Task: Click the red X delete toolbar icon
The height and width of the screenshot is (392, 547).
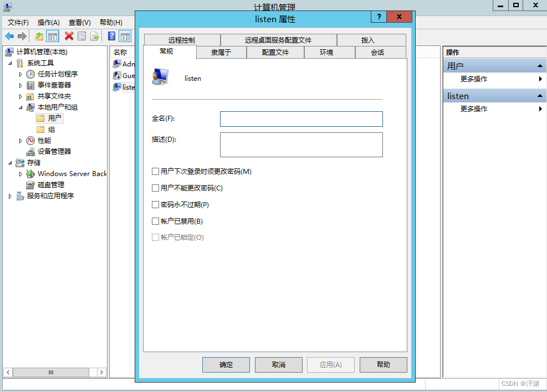Action: point(69,36)
